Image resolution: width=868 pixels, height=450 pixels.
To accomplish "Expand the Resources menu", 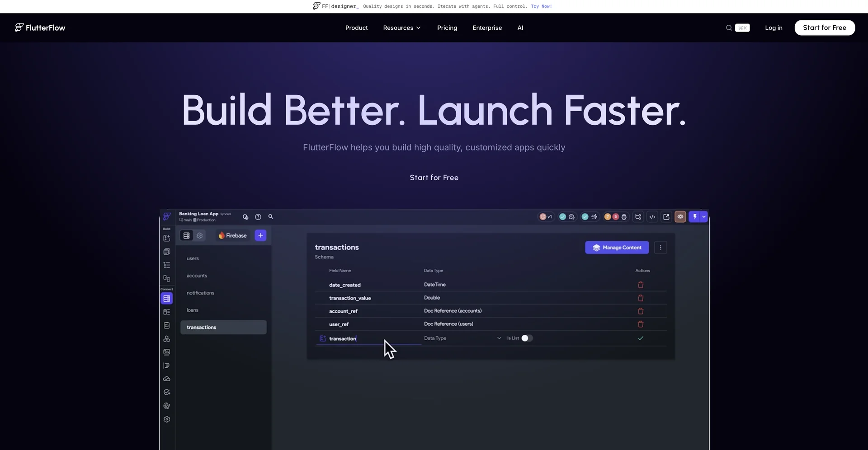I will point(402,28).
